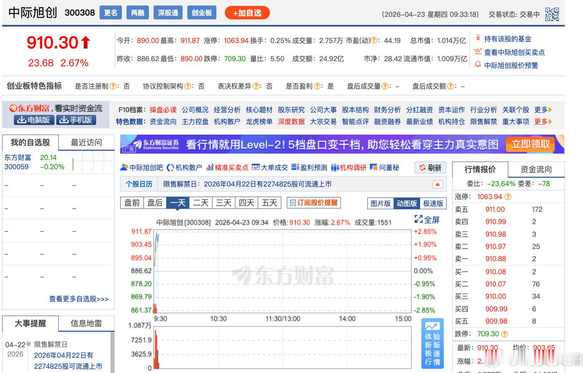Click the 体验新版极速行情 chart icon

pos(432,326)
